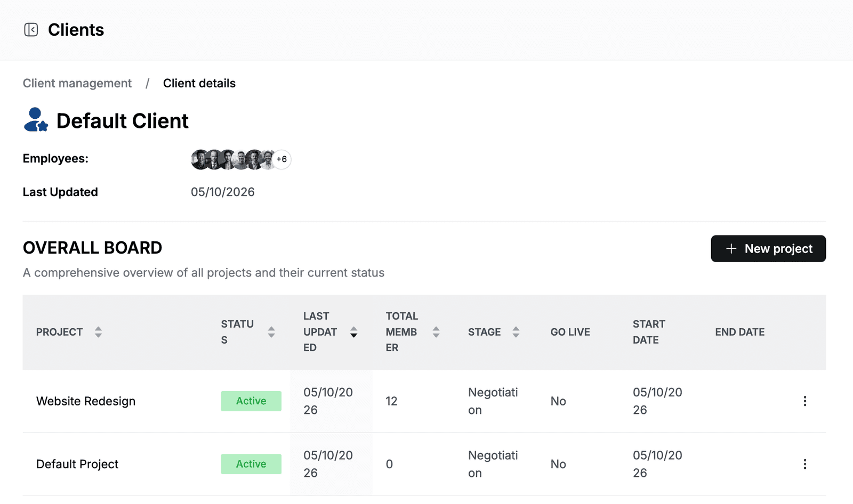Create a New project

(x=768, y=249)
